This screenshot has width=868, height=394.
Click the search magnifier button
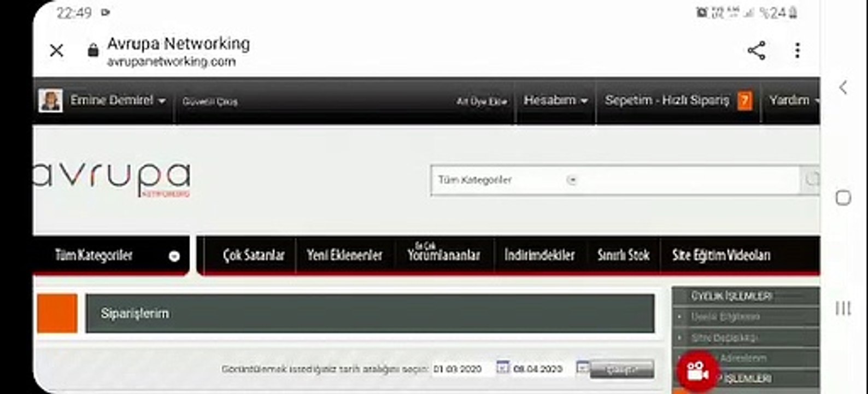point(811,180)
